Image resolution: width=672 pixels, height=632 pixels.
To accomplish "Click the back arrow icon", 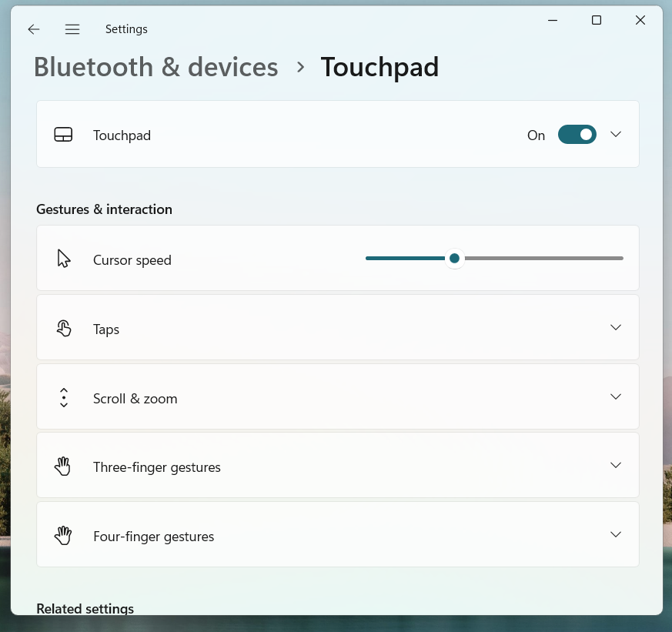I will tap(33, 28).
